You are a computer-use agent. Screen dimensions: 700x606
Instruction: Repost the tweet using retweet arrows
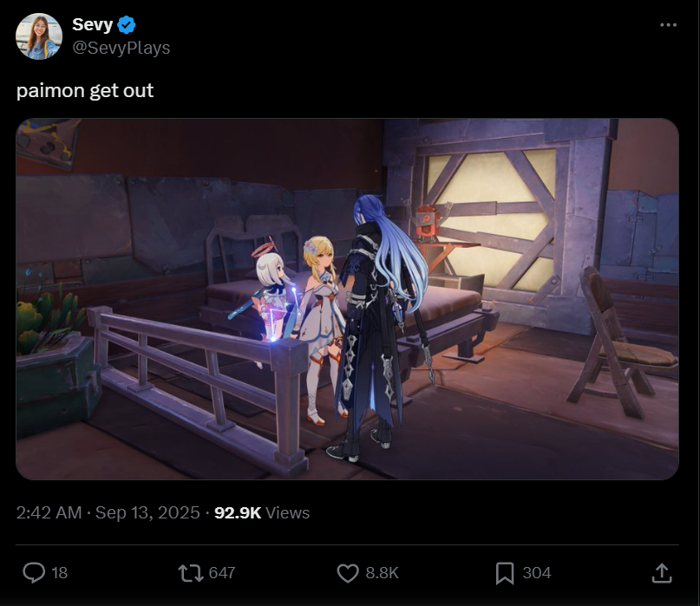coord(191,573)
